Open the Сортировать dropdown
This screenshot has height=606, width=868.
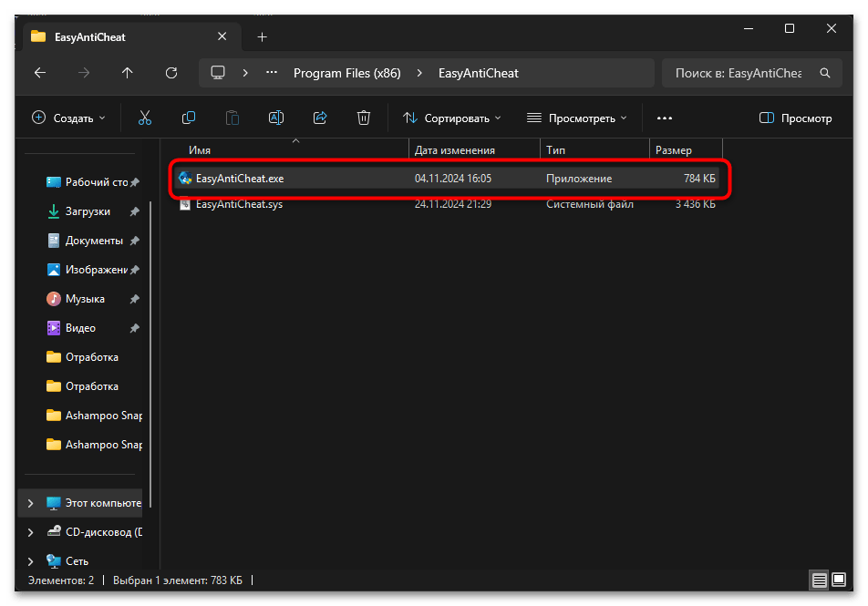click(451, 118)
